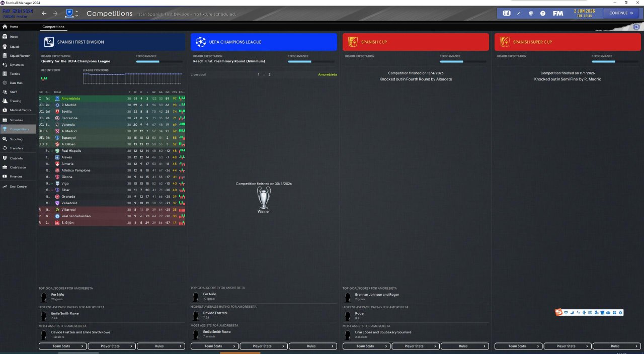Image resolution: width=644 pixels, height=354 pixels.
Task: Toggle Sogou Chinese/English '中' mode
Action: [x=566, y=313]
